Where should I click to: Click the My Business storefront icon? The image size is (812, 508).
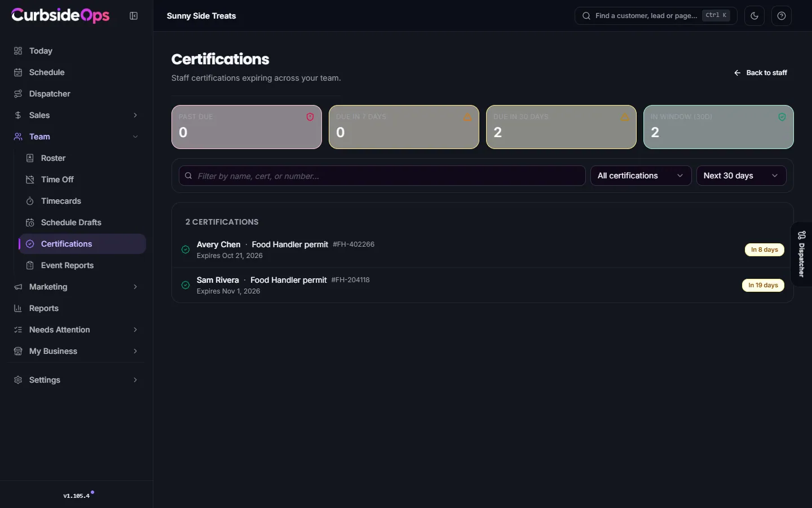[x=18, y=351]
